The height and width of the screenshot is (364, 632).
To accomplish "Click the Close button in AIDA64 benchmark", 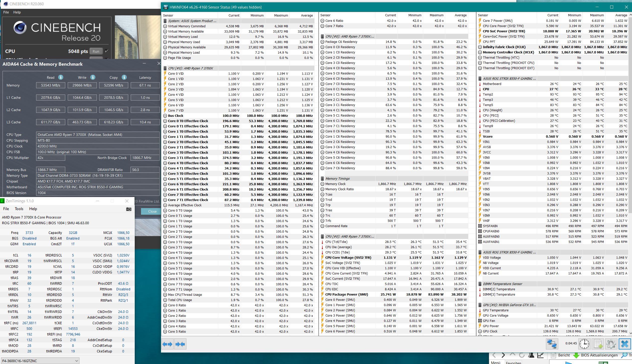I will tap(151, 211).
